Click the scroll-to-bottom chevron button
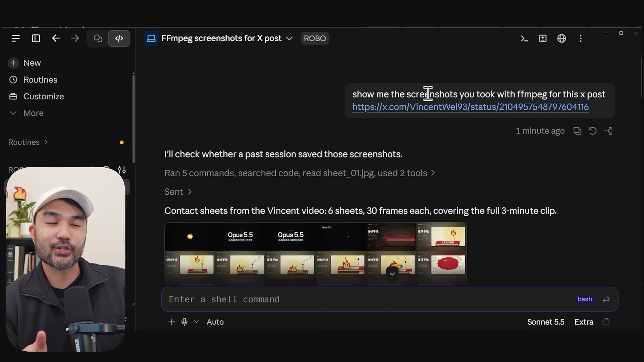The image size is (644, 362). pos(392,274)
